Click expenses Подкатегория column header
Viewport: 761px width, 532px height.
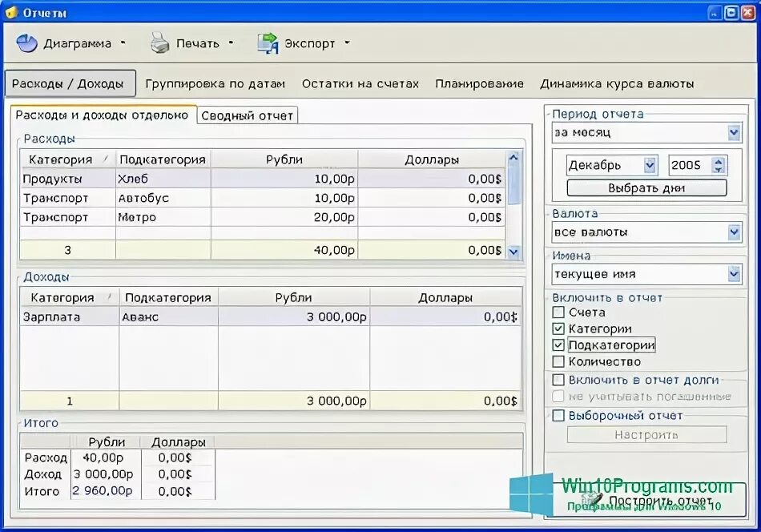(x=163, y=159)
